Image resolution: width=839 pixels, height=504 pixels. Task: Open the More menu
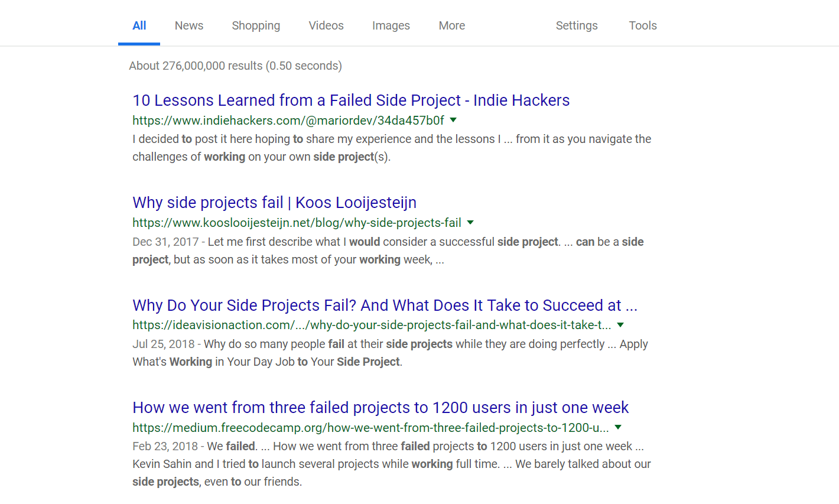click(x=452, y=25)
